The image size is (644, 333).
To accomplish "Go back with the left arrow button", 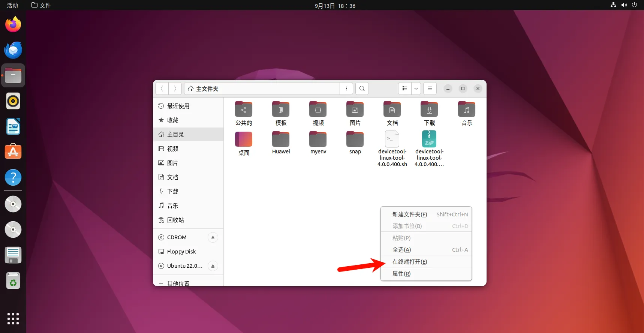I will (162, 88).
